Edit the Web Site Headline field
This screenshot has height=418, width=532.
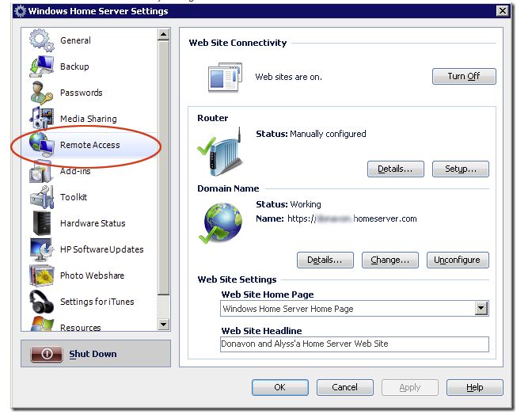pyautogui.click(x=354, y=344)
